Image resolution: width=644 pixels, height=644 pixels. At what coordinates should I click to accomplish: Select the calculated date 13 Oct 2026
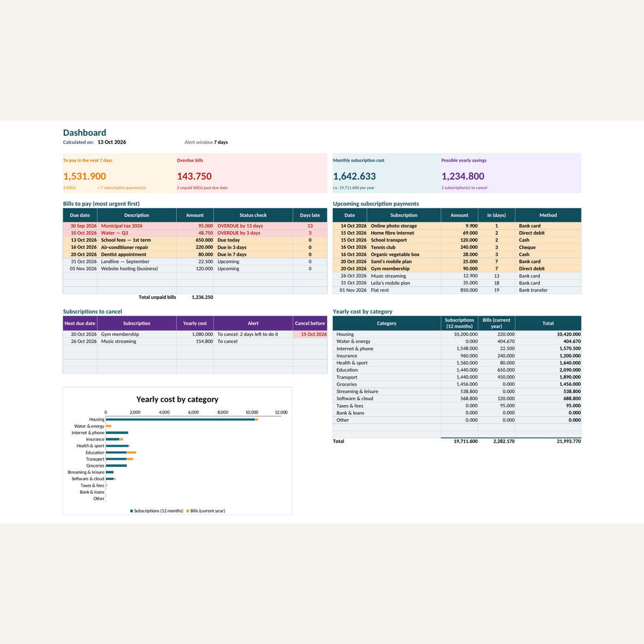(112, 142)
